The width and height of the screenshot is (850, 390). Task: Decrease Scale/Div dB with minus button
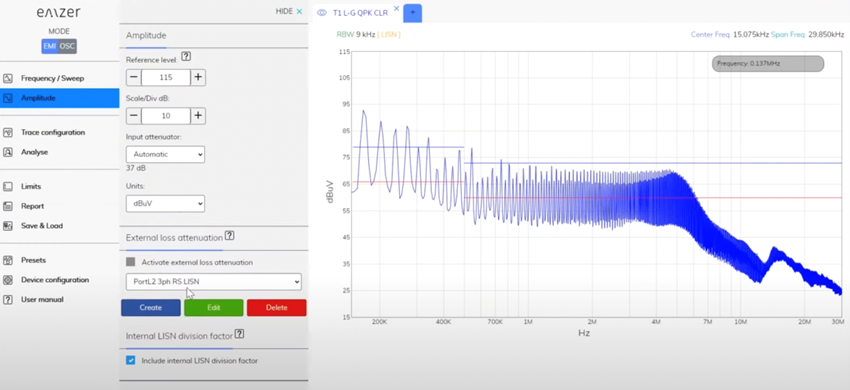[134, 116]
